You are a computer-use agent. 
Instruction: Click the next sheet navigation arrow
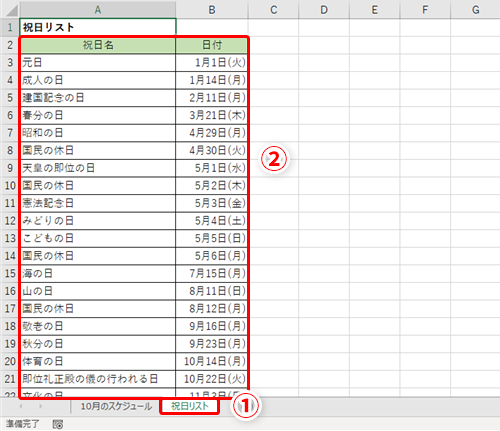pos(41,406)
